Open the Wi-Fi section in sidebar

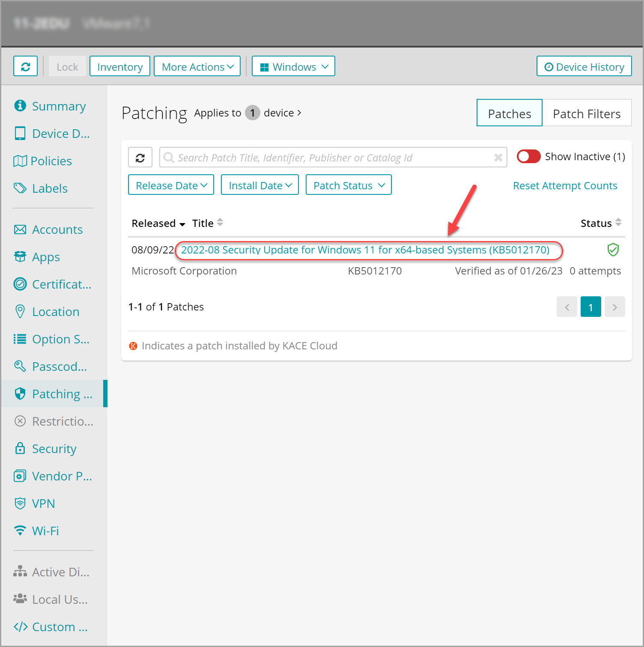point(45,531)
